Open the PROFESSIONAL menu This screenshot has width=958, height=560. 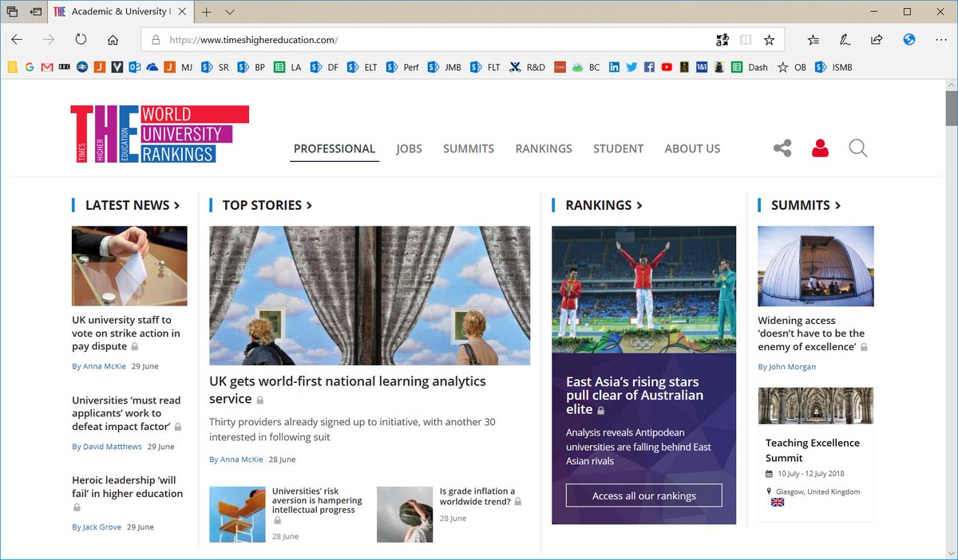tap(335, 148)
